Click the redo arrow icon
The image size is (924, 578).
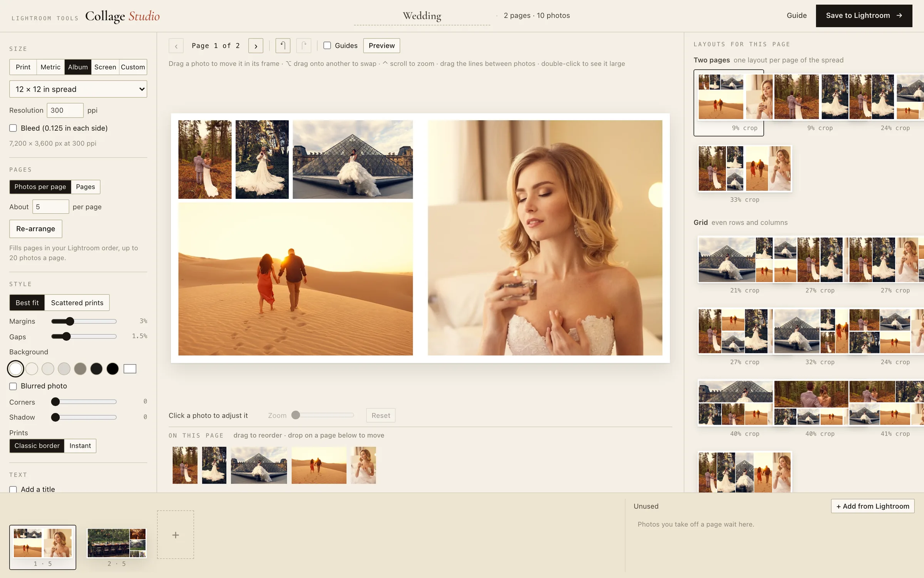point(304,45)
